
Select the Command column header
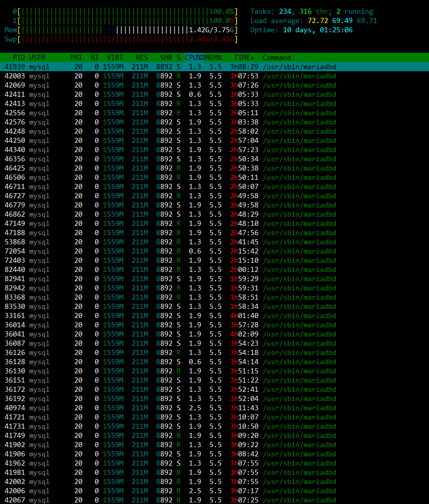[276, 57]
